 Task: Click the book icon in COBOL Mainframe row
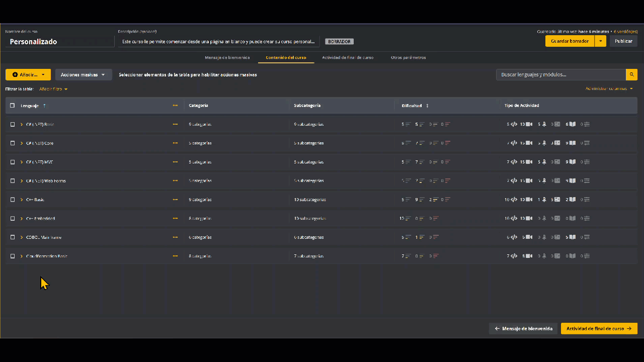pos(572,237)
